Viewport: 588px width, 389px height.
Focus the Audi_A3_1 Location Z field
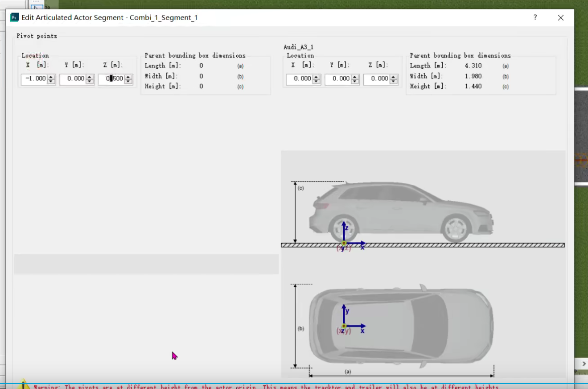tap(377, 79)
